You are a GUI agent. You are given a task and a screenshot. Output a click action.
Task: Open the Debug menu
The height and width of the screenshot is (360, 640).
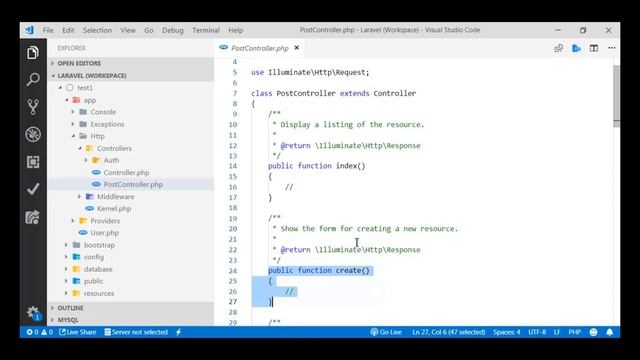click(x=173, y=30)
